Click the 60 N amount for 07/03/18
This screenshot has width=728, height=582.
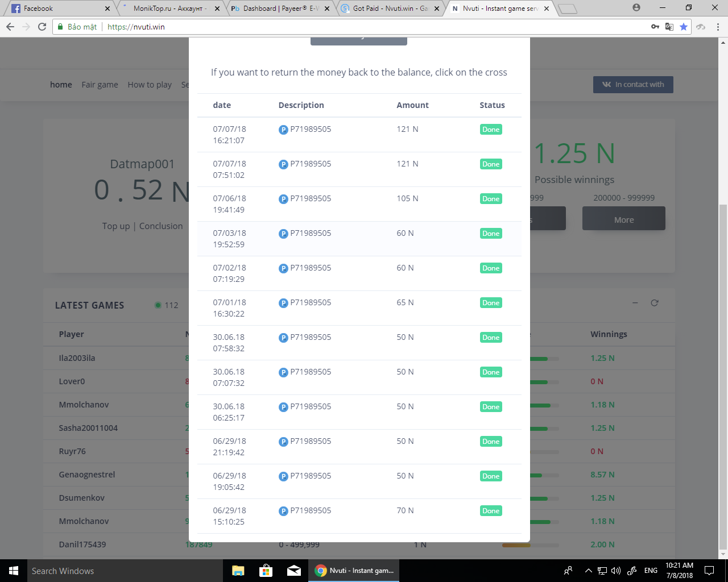(x=405, y=234)
